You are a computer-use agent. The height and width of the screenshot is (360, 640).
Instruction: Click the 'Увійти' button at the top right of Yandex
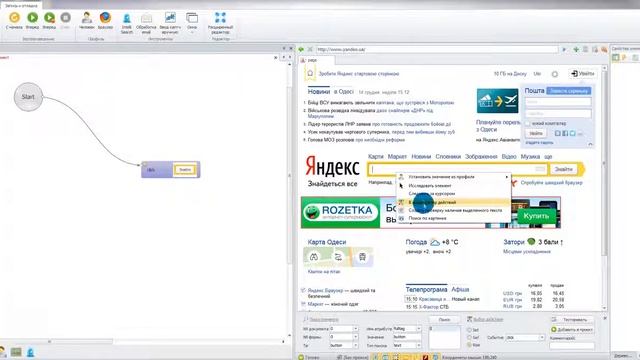click(x=582, y=73)
